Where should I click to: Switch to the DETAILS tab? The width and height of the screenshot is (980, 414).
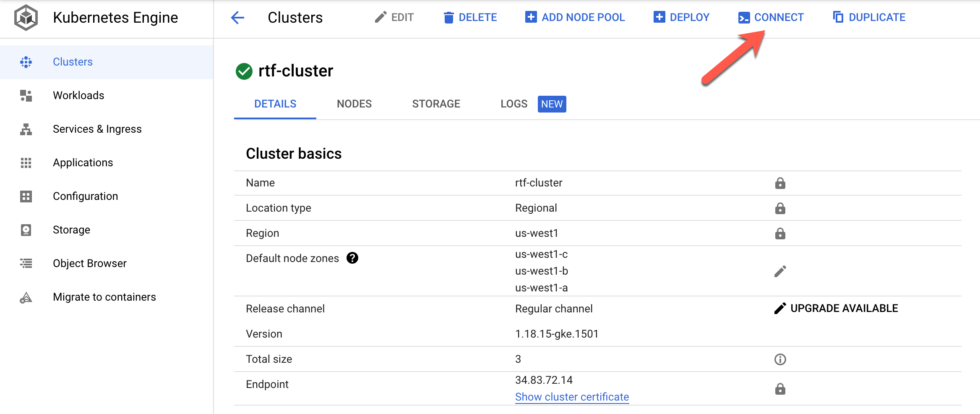pyautogui.click(x=275, y=104)
